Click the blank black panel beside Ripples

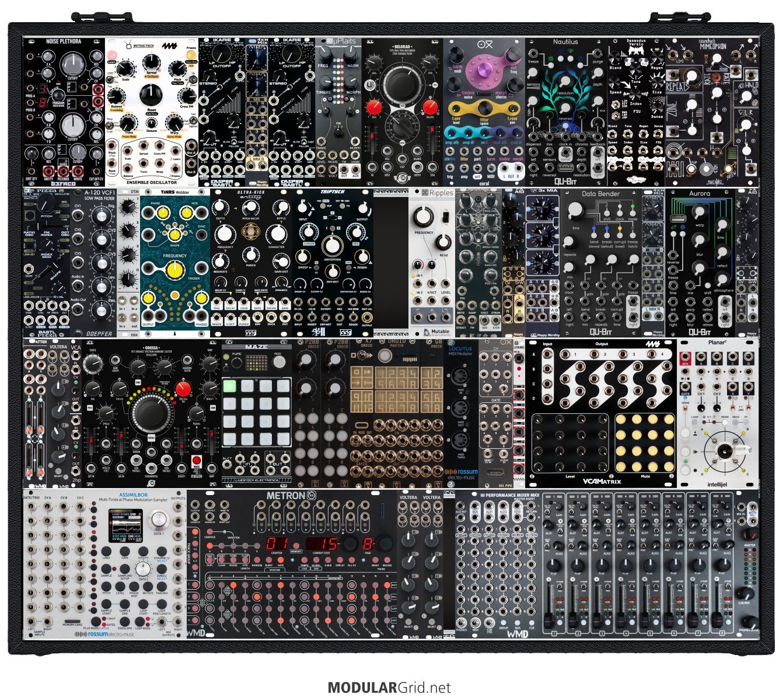(390, 263)
